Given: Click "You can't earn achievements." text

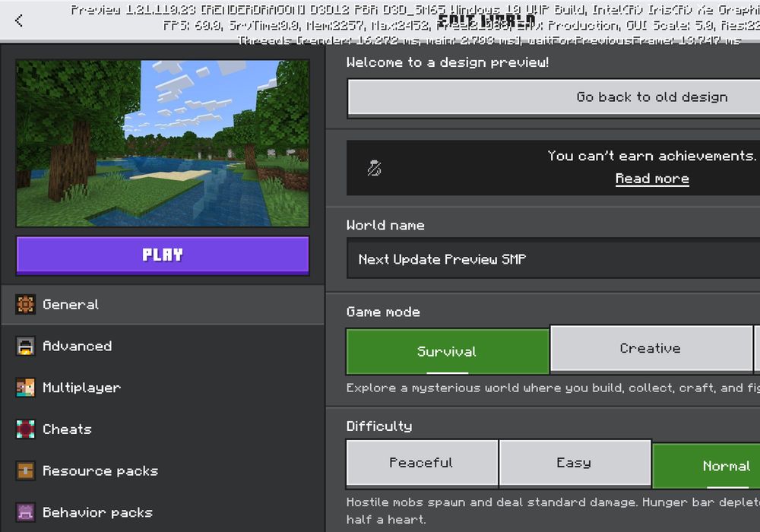Looking at the screenshot, I should coord(652,156).
